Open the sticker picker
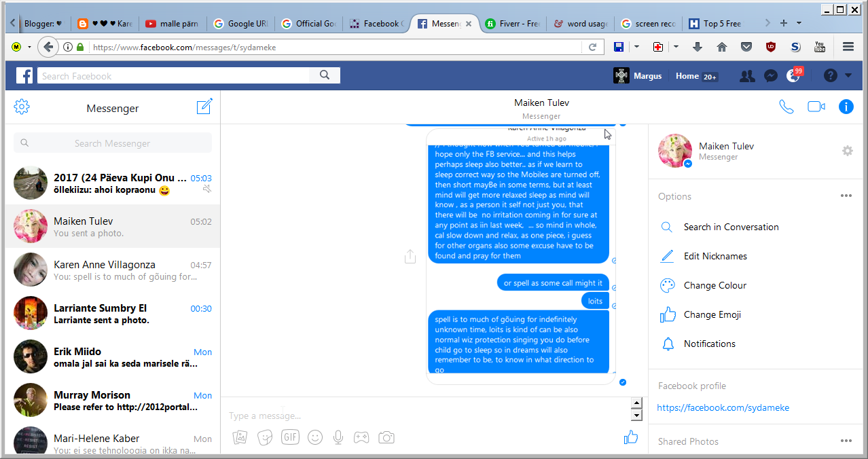868x459 pixels. coord(265,437)
